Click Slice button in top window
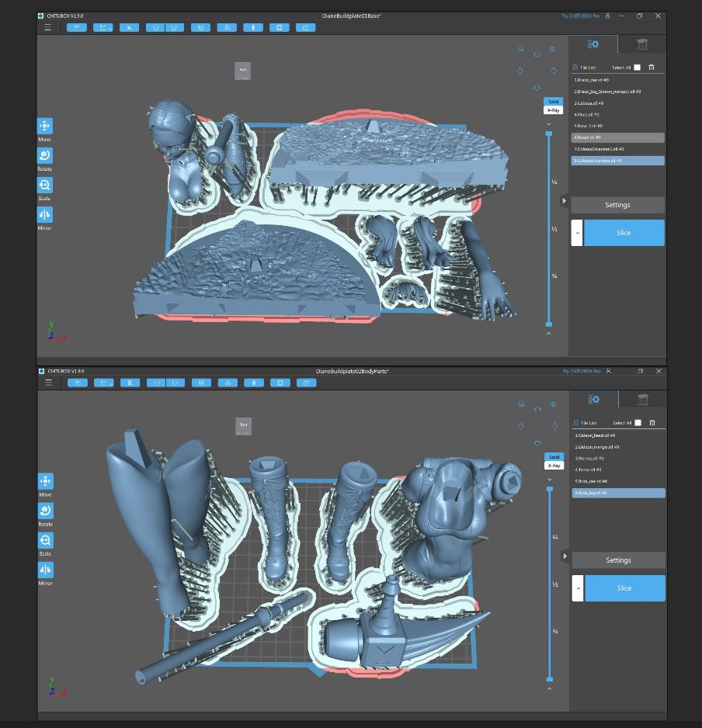The height and width of the screenshot is (728, 702). pyautogui.click(x=624, y=233)
